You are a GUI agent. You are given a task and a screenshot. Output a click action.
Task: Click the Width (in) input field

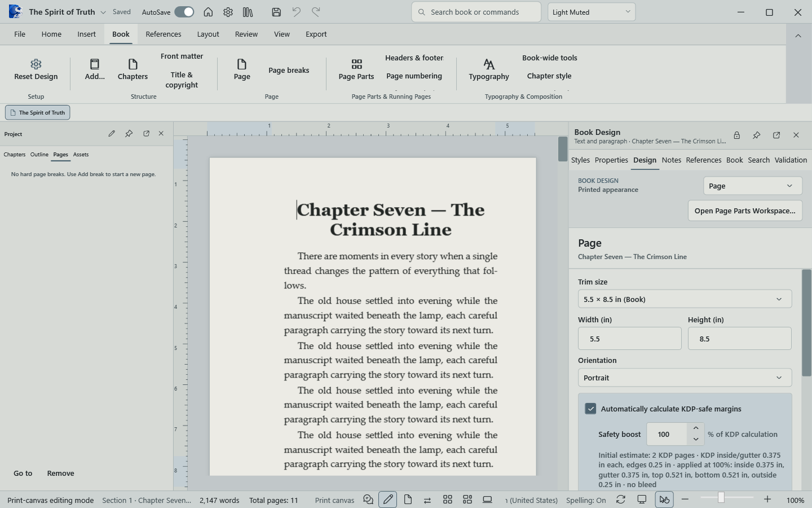(629, 339)
